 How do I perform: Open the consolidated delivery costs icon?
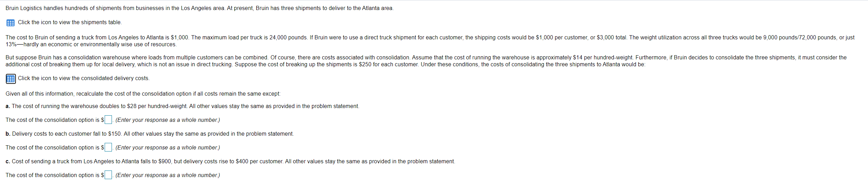coord(11,79)
